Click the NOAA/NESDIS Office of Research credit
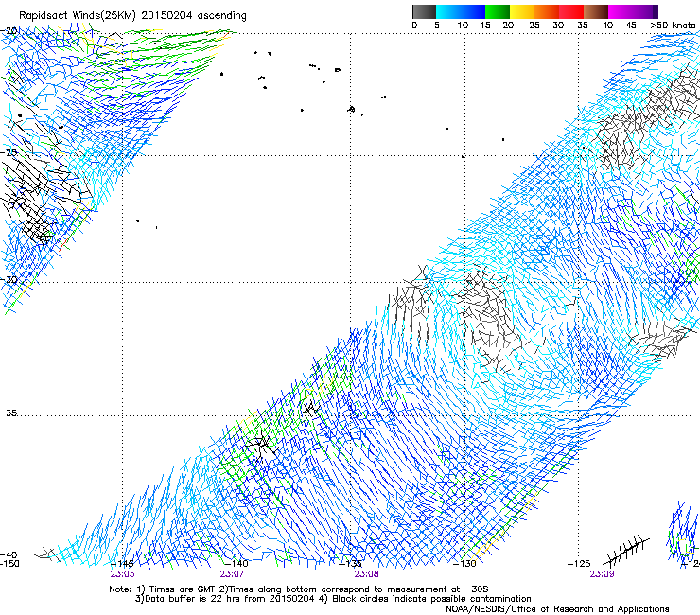 click(x=557, y=609)
